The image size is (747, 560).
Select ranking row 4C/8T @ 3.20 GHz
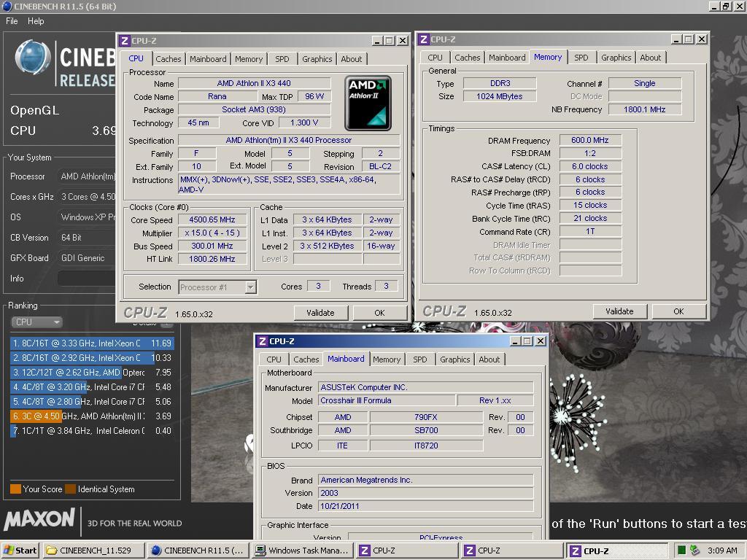click(92, 387)
